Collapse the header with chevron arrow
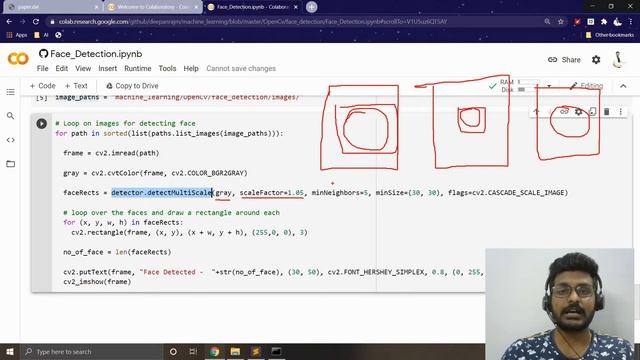 tap(623, 86)
